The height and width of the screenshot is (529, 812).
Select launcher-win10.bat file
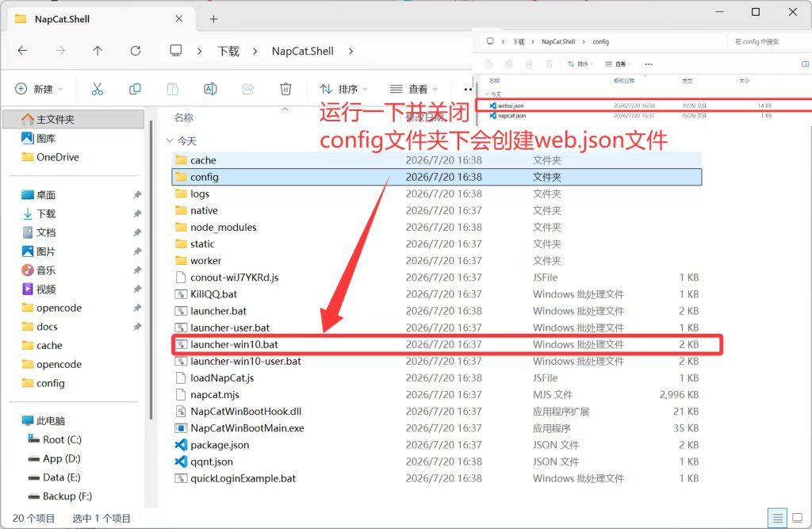pos(437,344)
